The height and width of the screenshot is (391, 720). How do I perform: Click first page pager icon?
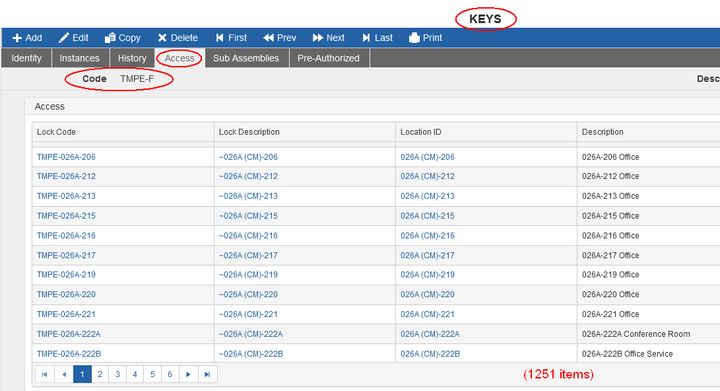45,374
